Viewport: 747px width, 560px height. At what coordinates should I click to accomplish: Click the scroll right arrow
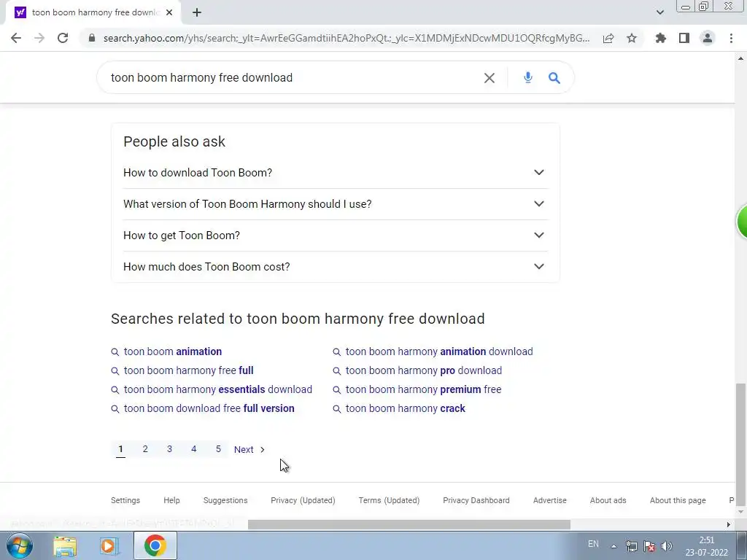tap(729, 525)
